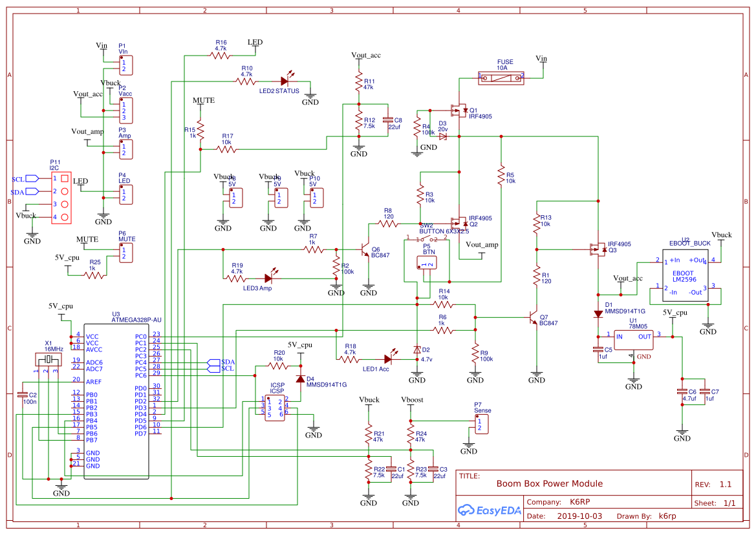Select the U1 78M05 regulator block
The image size is (756, 535).
(632, 340)
